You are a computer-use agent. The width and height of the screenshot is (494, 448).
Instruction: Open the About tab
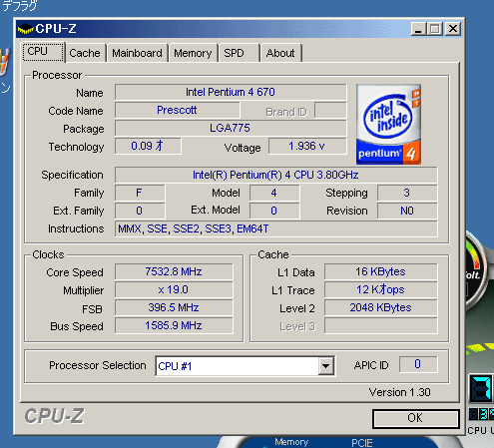pos(280,53)
